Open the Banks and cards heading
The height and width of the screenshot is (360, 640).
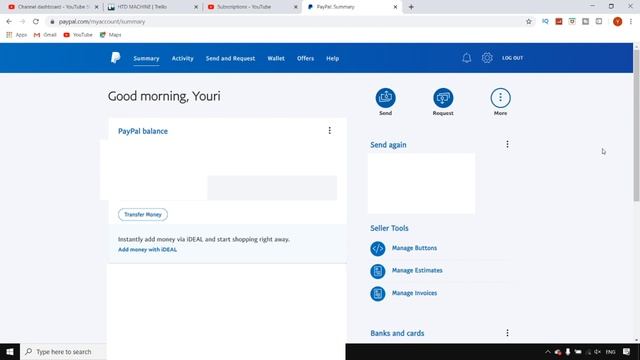point(397,333)
